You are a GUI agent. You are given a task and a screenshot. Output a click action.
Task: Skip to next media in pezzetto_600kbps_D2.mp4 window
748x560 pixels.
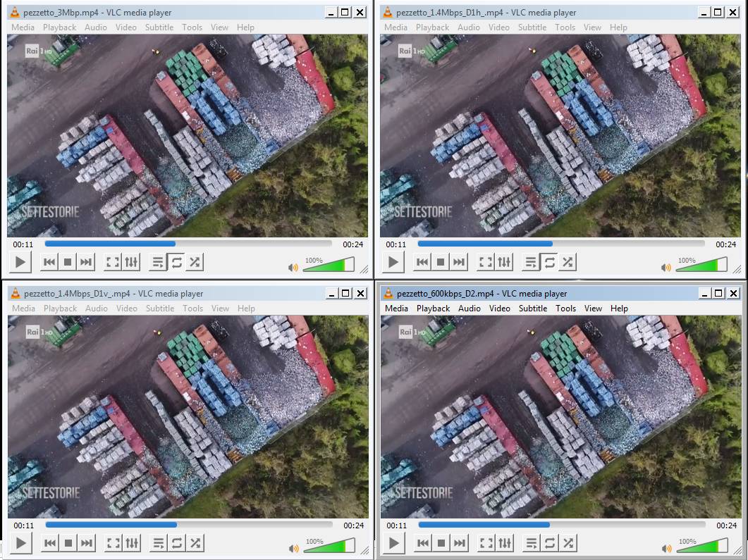tap(460, 543)
